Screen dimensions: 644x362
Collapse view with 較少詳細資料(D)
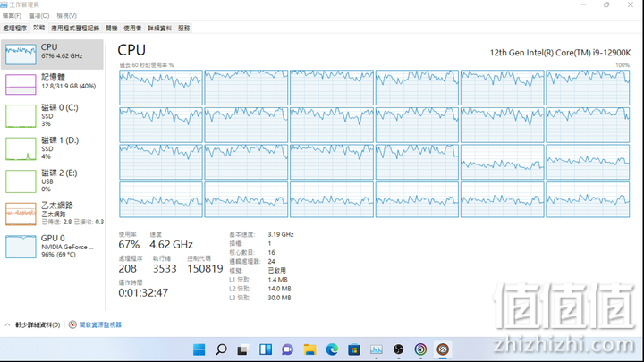(x=33, y=324)
